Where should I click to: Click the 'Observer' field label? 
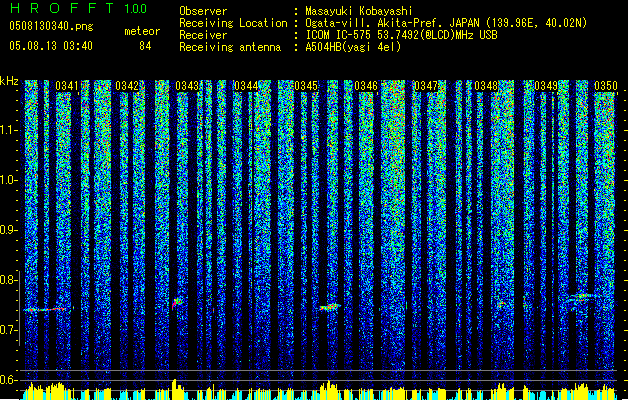tap(203, 11)
